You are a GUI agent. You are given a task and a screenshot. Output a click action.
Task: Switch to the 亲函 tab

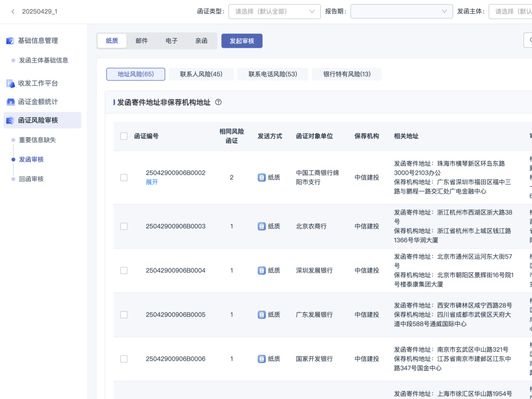tap(201, 41)
